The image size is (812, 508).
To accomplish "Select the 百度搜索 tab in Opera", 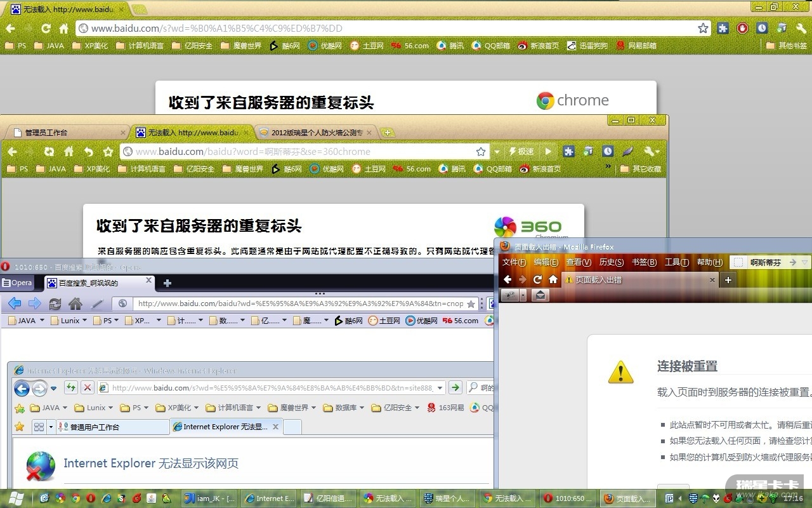I will click(100, 283).
